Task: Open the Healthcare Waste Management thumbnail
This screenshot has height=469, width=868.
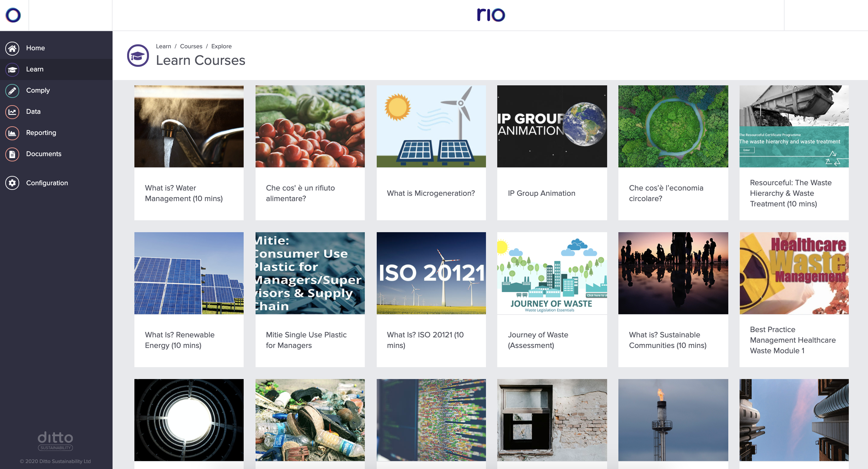Action: 794,274
